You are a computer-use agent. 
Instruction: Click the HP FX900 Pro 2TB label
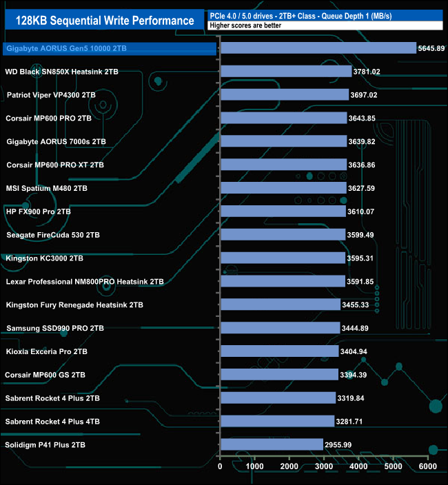point(39,211)
